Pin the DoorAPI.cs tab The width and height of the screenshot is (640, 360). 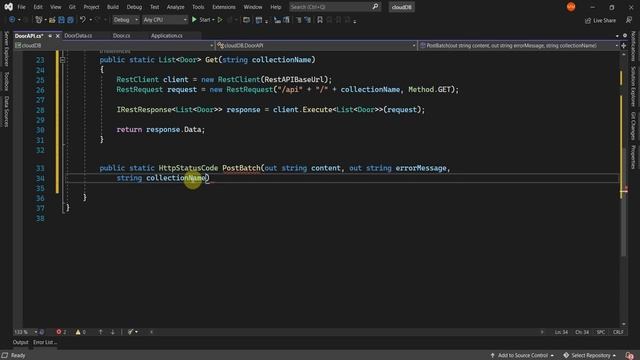[x=50, y=36]
